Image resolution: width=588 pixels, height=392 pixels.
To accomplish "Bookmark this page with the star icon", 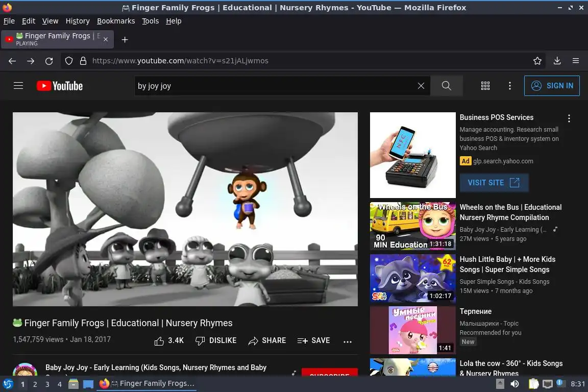I will [537, 61].
